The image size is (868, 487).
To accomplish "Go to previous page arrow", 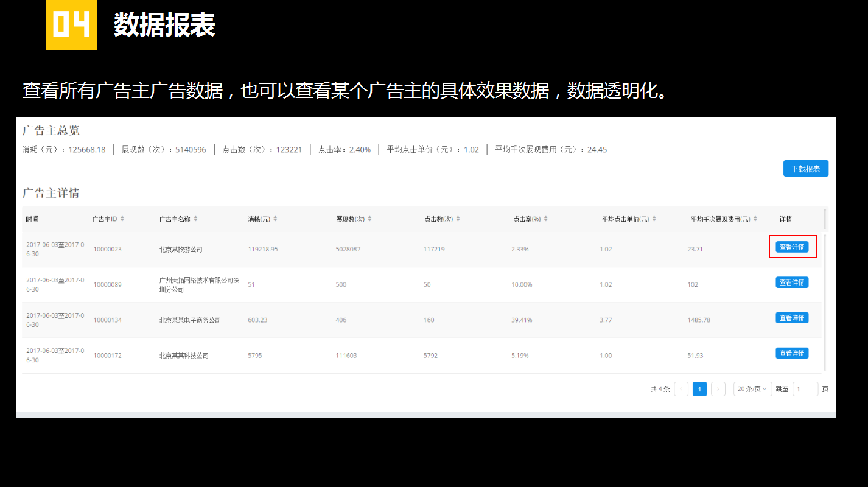I will [681, 389].
